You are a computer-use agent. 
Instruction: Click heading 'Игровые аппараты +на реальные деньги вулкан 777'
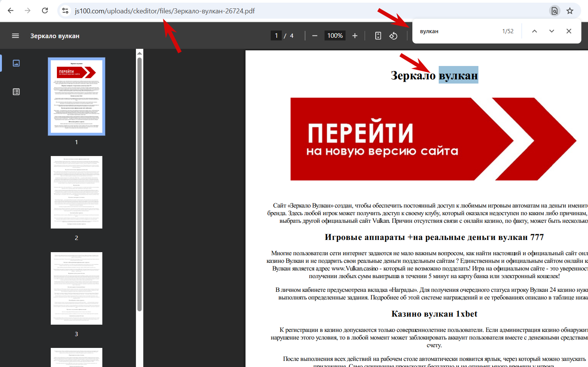coord(434,237)
